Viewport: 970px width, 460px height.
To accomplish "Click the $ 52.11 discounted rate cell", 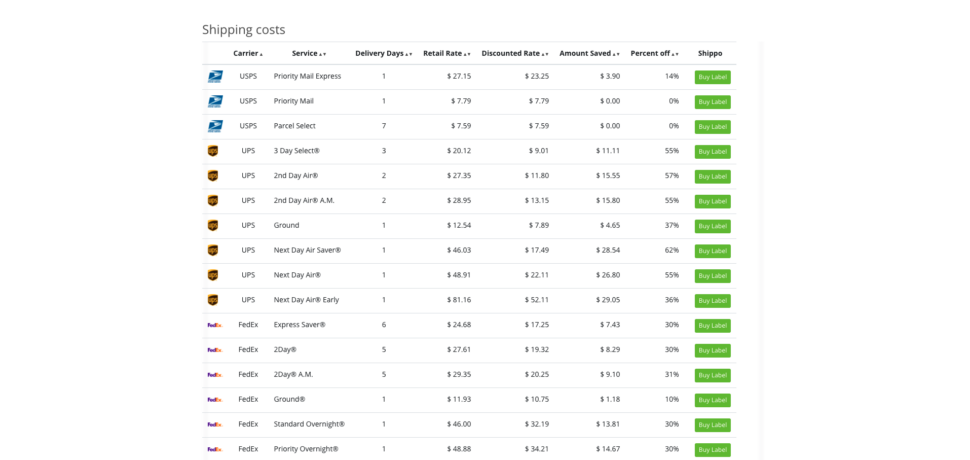I will [536, 300].
